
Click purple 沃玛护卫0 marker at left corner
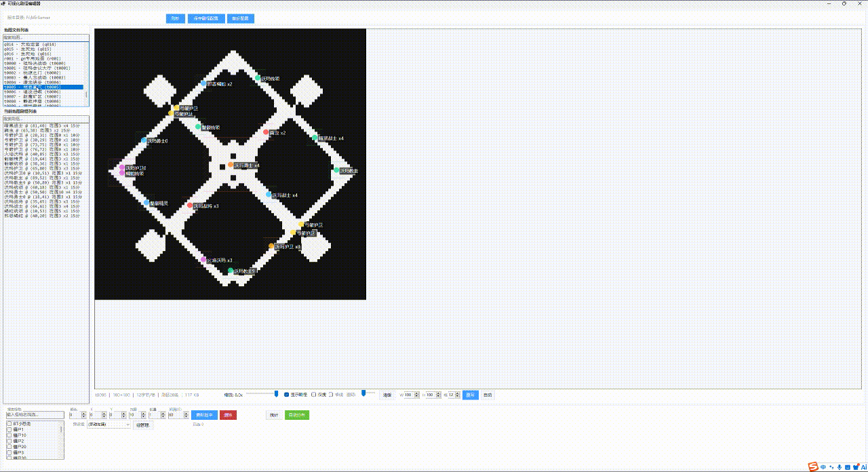coord(122,168)
